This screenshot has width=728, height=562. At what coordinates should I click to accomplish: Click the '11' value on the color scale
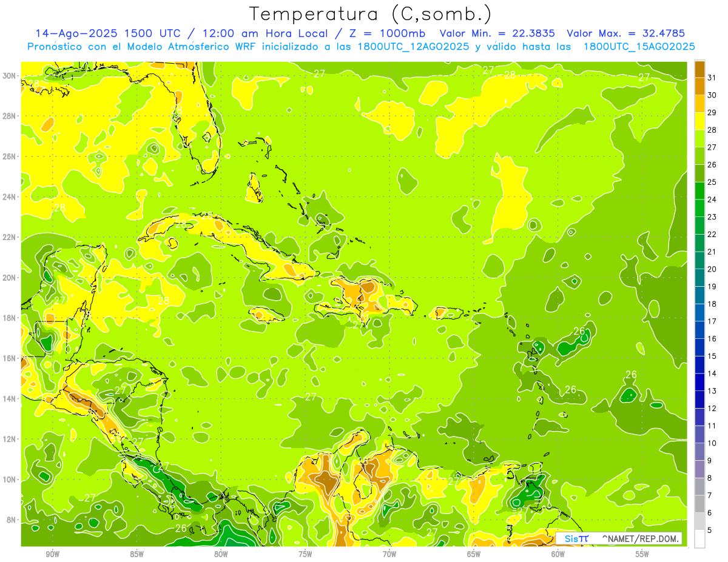click(712, 426)
